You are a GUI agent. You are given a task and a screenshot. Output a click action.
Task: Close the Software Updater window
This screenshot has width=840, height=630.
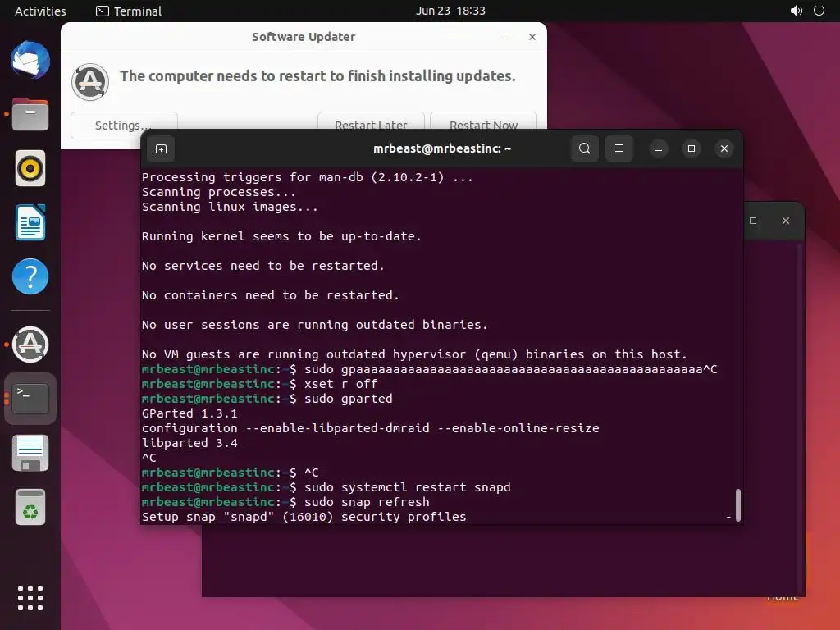tap(532, 37)
